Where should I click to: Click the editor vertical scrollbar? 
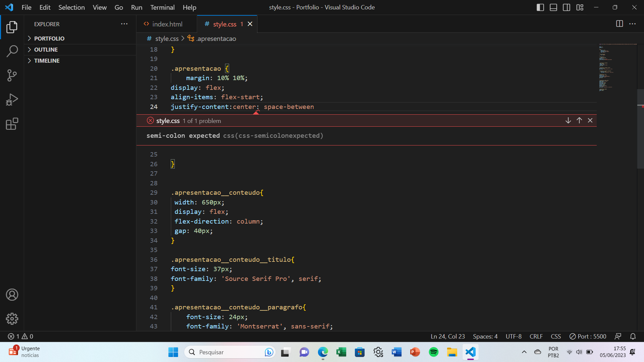640,129
